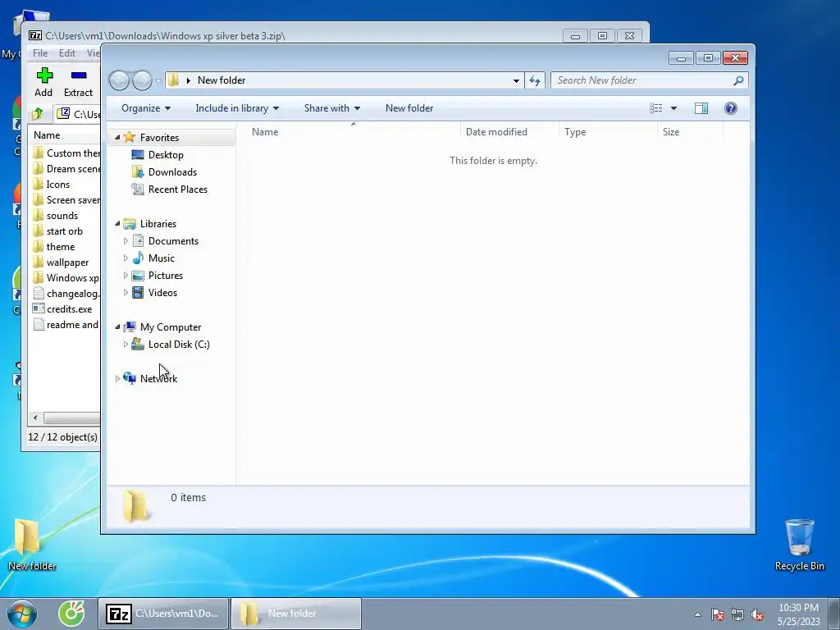Sort by the Date modified column
This screenshot has height=630, width=840.
(x=509, y=132)
